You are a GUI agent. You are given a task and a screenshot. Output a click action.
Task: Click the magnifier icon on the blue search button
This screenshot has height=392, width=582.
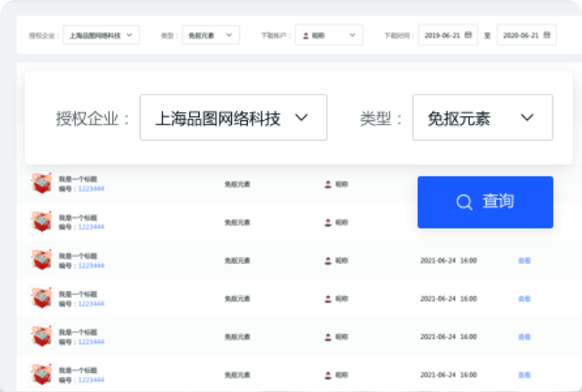464,202
